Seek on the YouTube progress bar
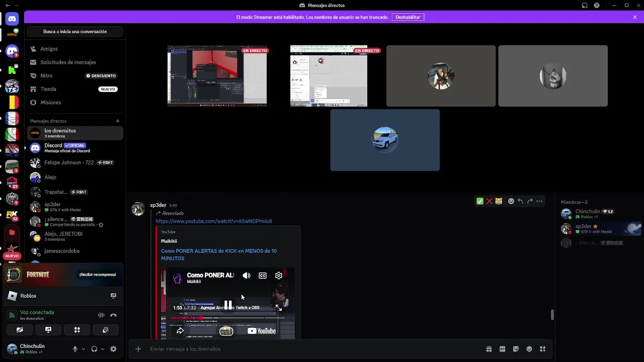 click(x=227, y=318)
